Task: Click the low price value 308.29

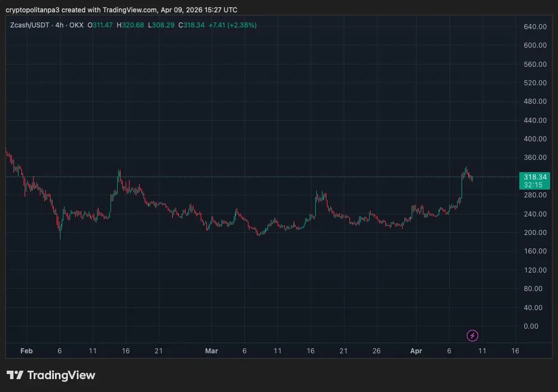Action: pyautogui.click(x=164, y=25)
